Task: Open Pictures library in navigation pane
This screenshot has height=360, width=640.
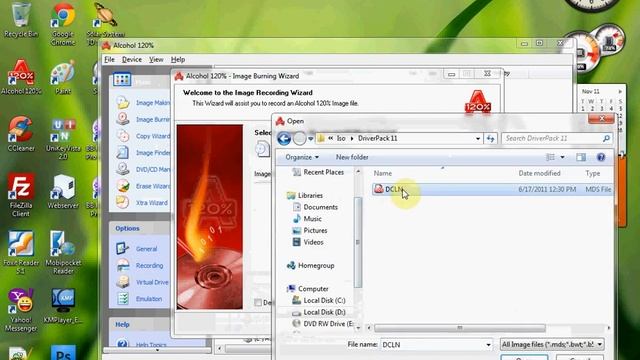Action: point(310,231)
